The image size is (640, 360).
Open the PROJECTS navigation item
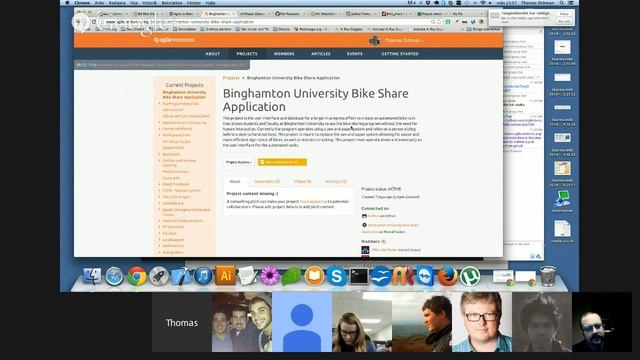point(247,54)
